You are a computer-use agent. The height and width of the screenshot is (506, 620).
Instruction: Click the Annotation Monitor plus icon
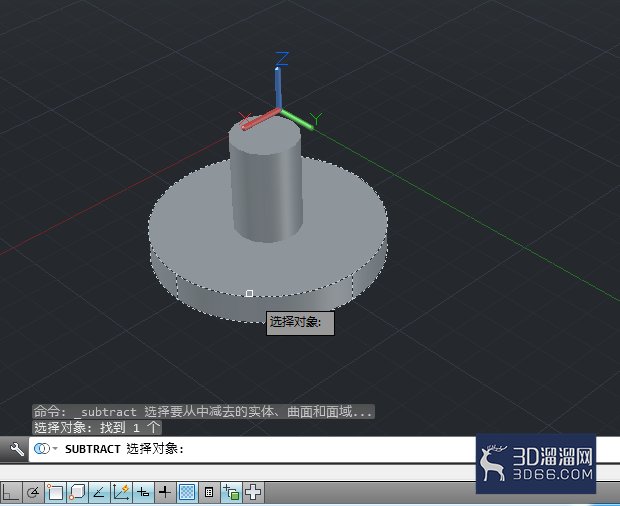253,492
